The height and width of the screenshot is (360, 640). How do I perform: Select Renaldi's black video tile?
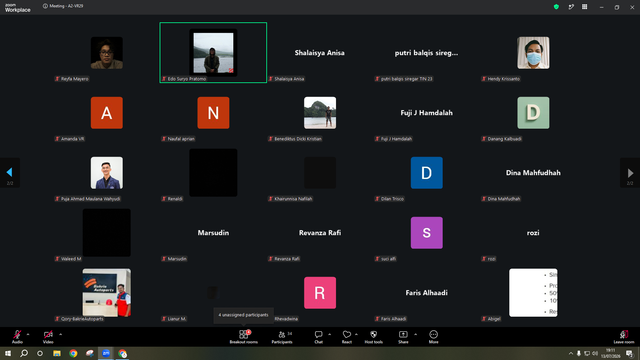point(213,173)
